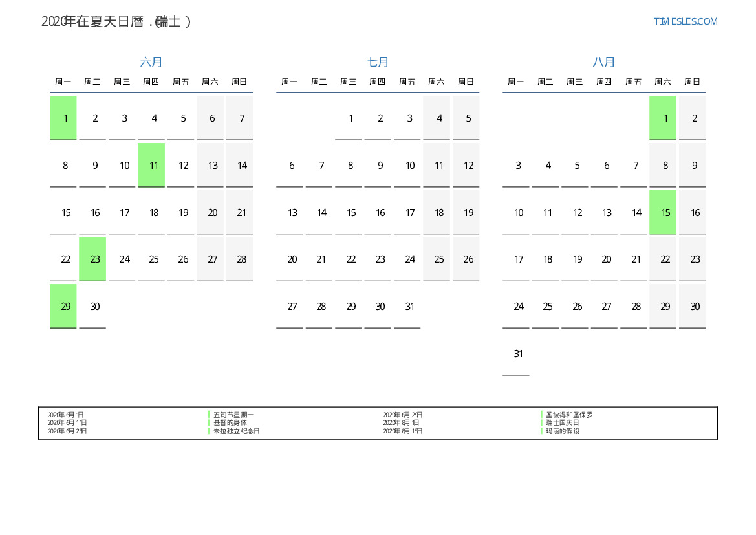756x535 pixels.
Task: Select the 八月 month heading
Action: coord(604,62)
